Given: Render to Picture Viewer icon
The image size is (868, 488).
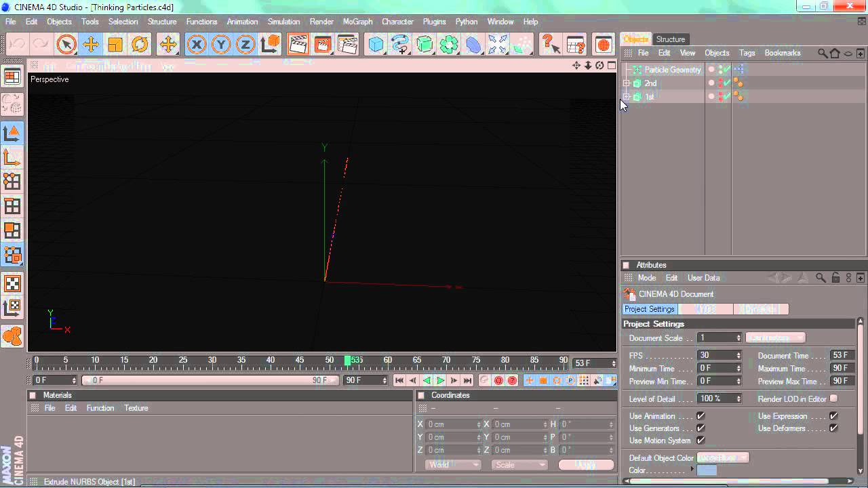Looking at the screenshot, I should pyautogui.click(x=323, y=45).
